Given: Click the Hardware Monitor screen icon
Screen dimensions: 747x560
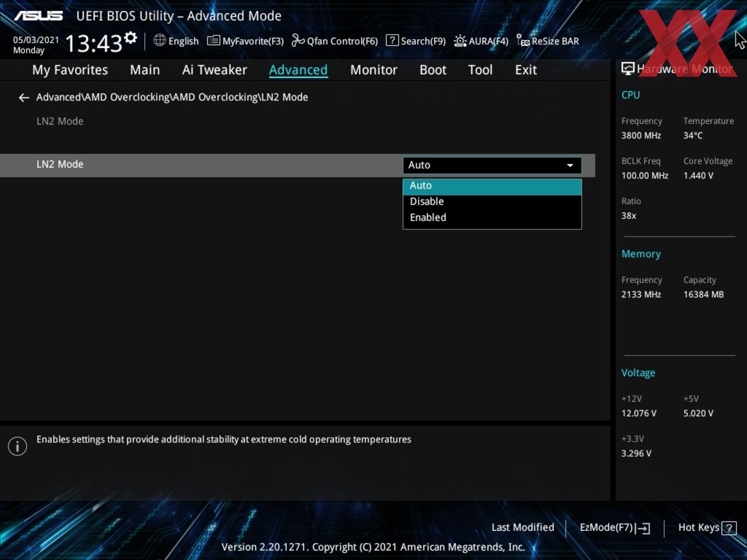Looking at the screenshot, I should coord(628,69).
